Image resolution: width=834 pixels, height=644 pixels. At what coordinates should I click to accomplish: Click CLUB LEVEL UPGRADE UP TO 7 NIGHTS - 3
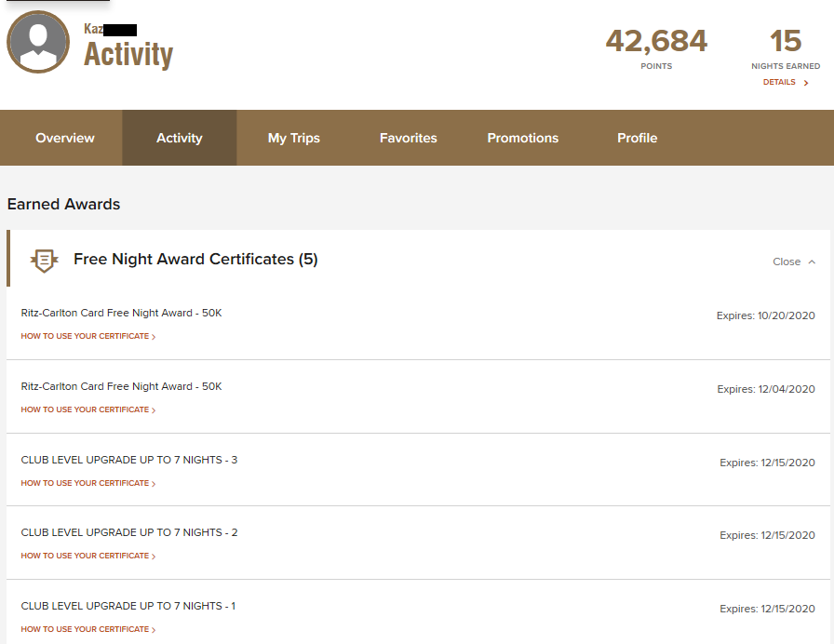[129, 460]
